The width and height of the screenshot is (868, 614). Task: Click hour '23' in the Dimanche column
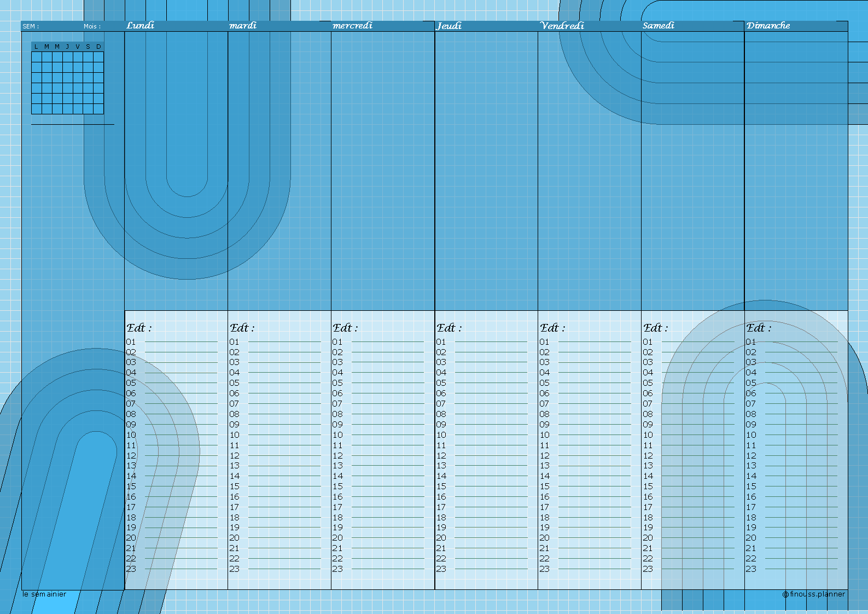tap(752, 569)
